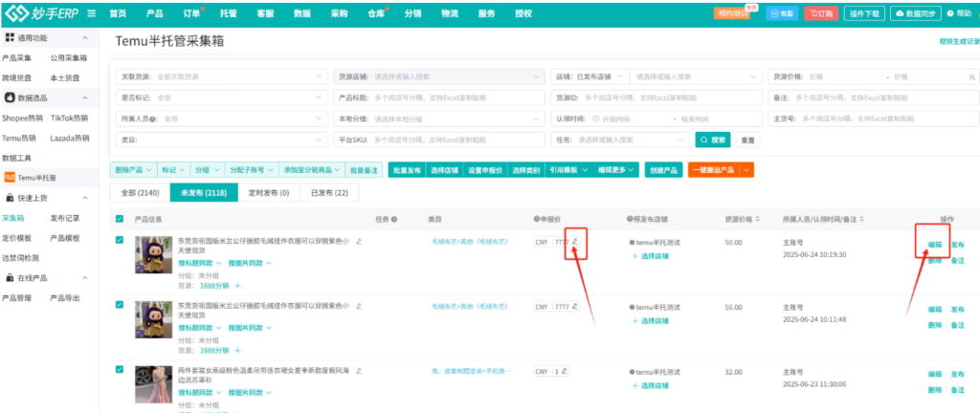
Task: Click the 货源ID input field
Action: click(x=655, y=98)
